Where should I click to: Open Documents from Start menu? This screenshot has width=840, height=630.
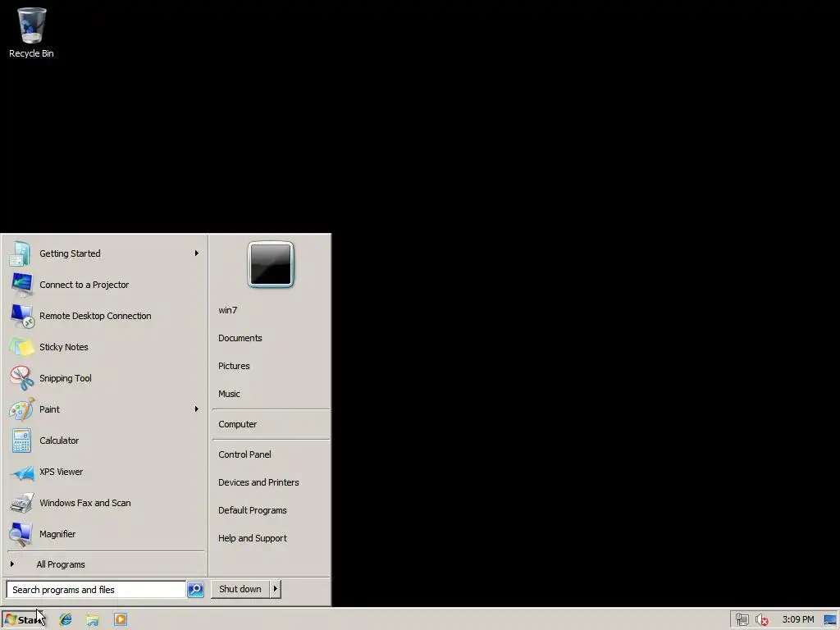coord(240,338)
